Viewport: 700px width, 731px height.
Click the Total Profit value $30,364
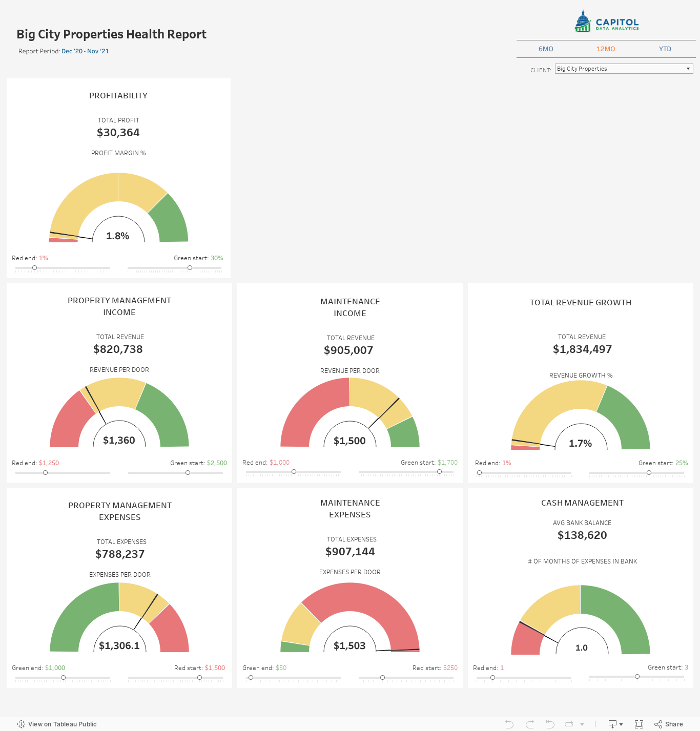(x=118, y=133)
